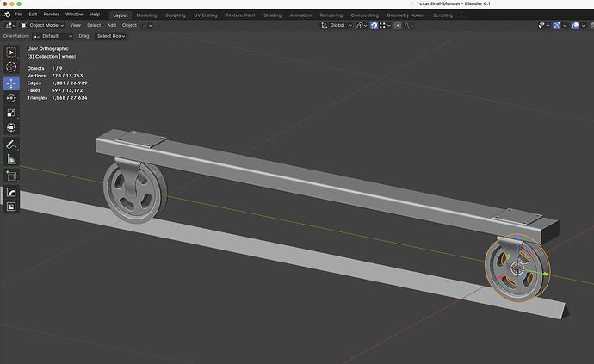The width and height of the screenshot is (594, 364).
Task: Switch to the Texture Paint workspace tab
Action: [240, 15]
